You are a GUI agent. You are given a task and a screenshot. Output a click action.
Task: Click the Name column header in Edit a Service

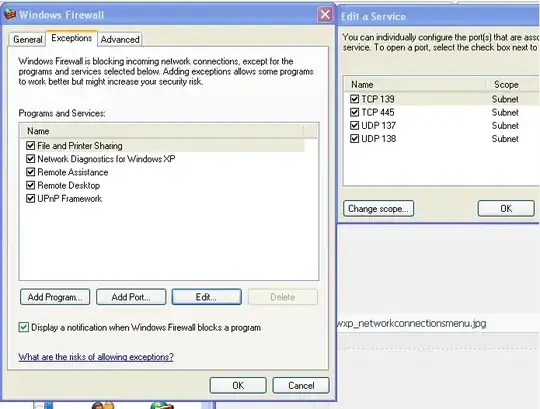coord(415,84)
